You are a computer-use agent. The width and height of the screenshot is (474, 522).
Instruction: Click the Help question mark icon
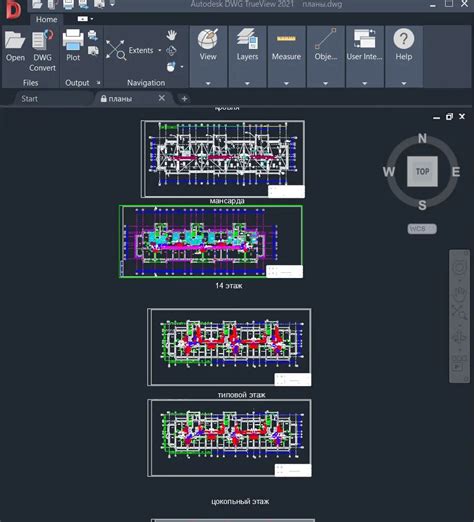click(404, 39)
